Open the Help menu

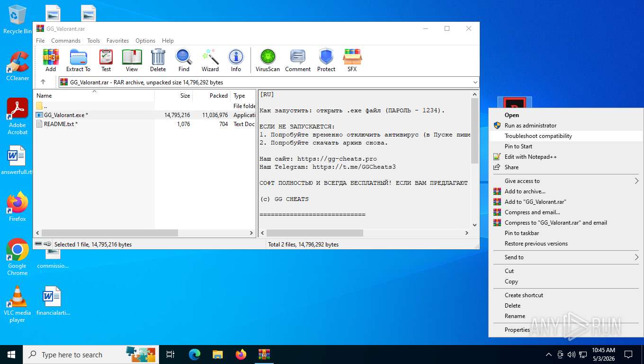[168, 41]
